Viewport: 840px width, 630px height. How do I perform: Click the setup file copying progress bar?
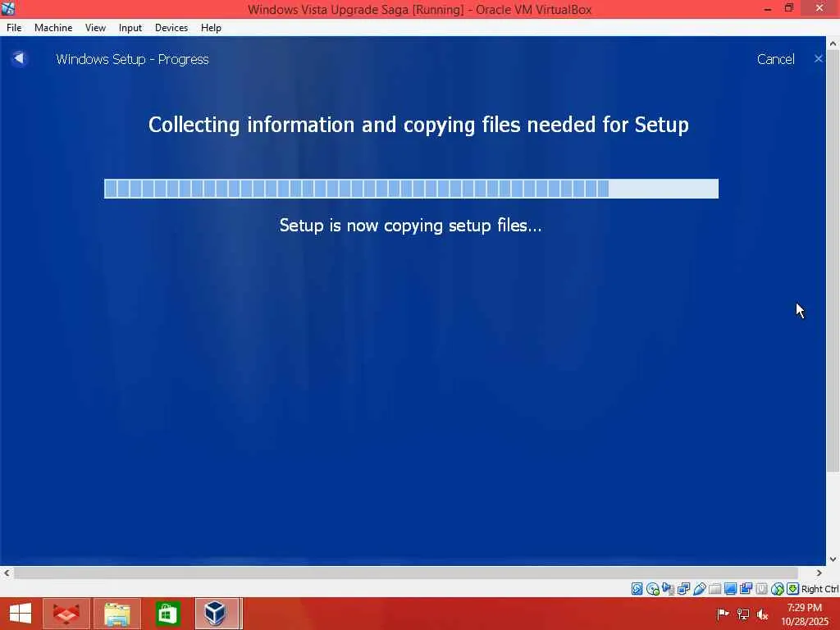click(x=411, y=189)
